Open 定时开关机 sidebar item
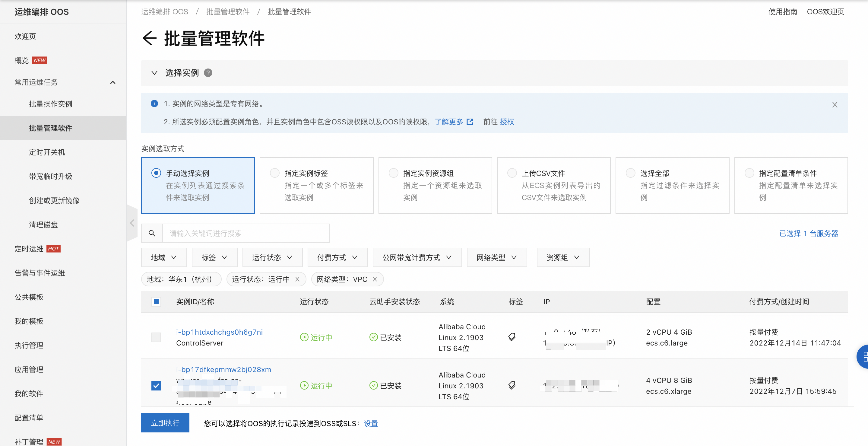Screen dimensions: 868x446 pos(47,152)
